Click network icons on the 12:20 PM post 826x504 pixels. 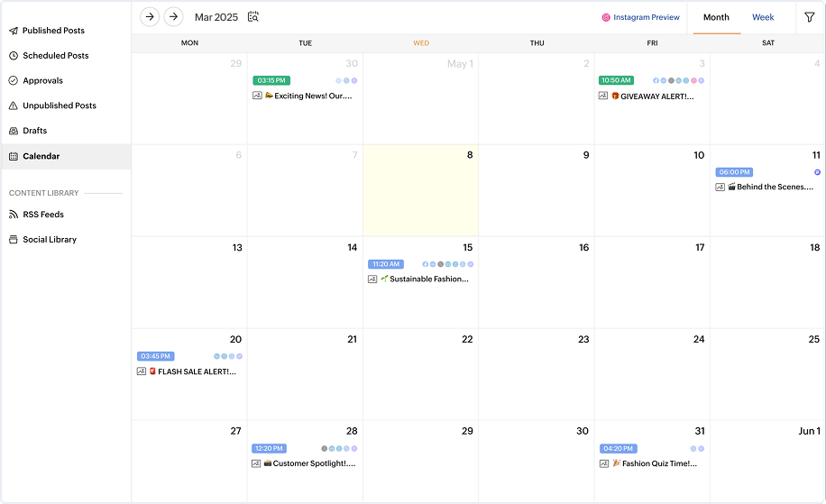[x=339, y=449]
